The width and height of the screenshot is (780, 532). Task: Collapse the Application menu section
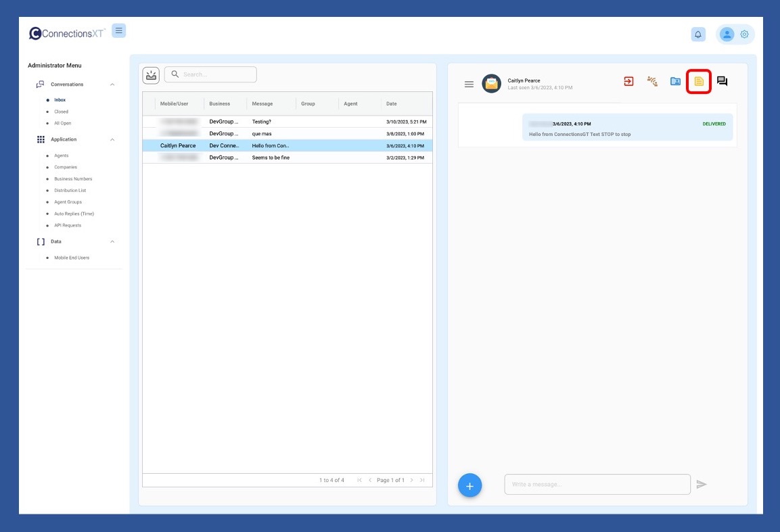[x=112, y=139]
